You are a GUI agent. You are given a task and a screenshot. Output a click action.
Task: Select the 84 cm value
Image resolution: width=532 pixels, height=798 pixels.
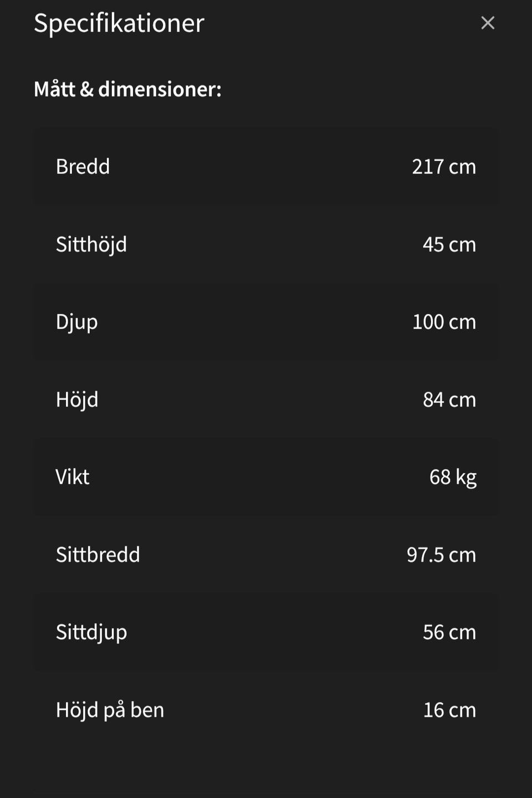coord(449,400)
